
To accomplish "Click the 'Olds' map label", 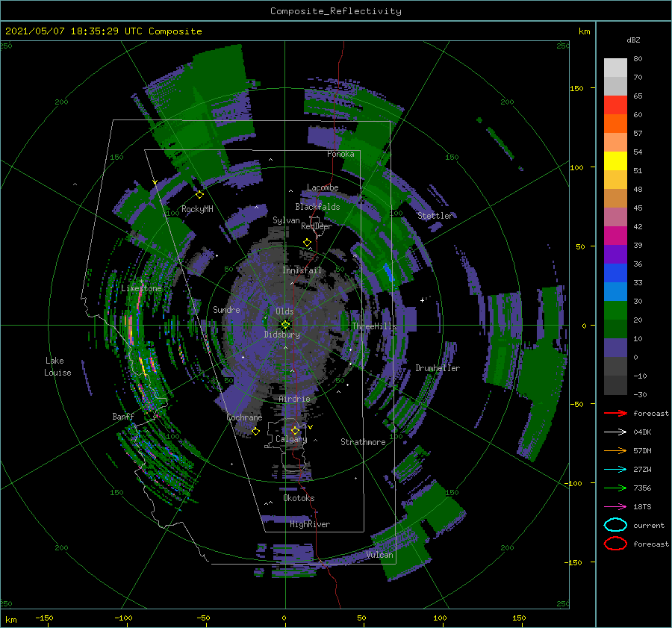I will (x=284, y=311).
